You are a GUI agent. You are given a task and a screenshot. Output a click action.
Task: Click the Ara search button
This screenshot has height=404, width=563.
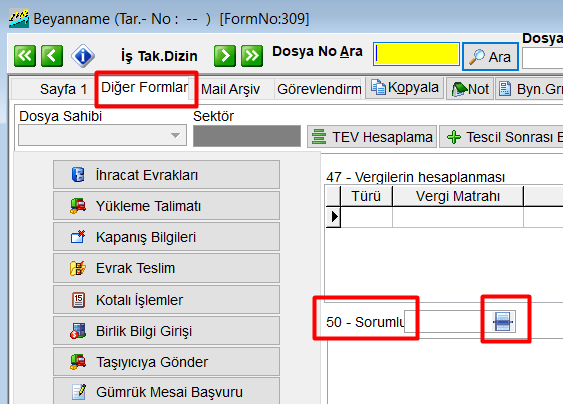490,57
